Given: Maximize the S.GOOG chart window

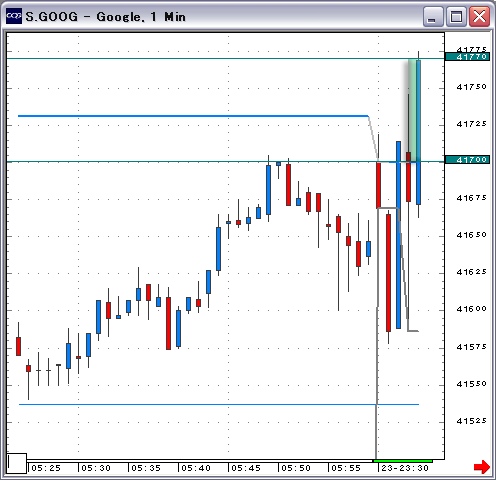Looking at the screenshot, I should point(456,16).
